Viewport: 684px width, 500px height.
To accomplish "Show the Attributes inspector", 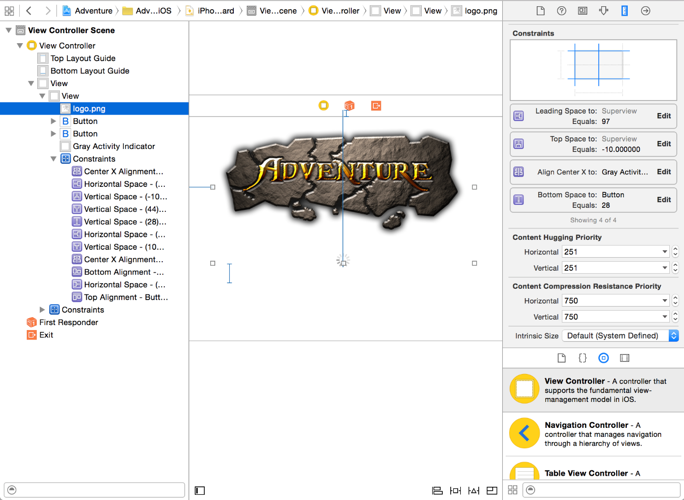I will click(603, 10).
